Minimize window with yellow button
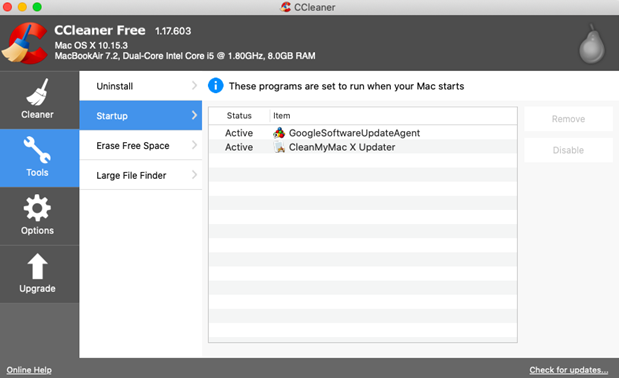This screenshot has height=379, width=619. point(22,7)
